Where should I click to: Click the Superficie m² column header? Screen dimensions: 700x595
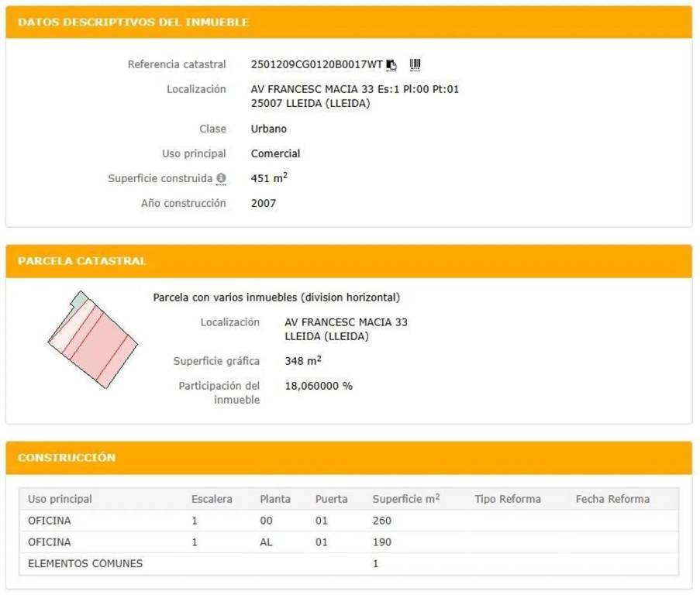tap(405, 499)
